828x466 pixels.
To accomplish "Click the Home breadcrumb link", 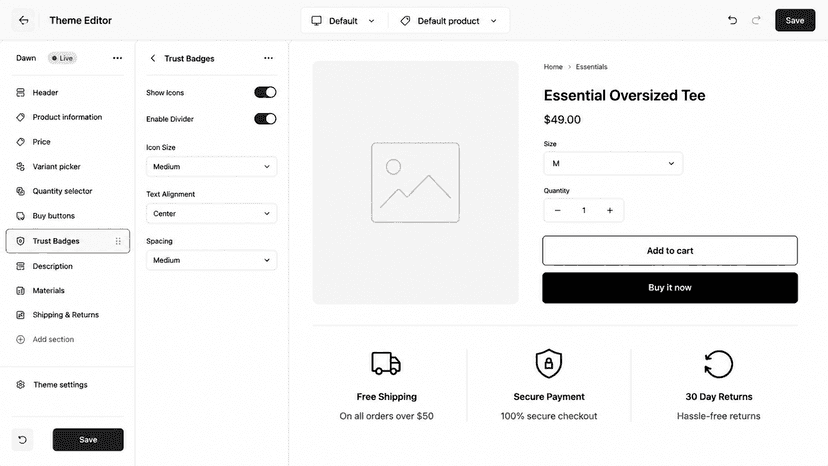I will coord(553,67).
